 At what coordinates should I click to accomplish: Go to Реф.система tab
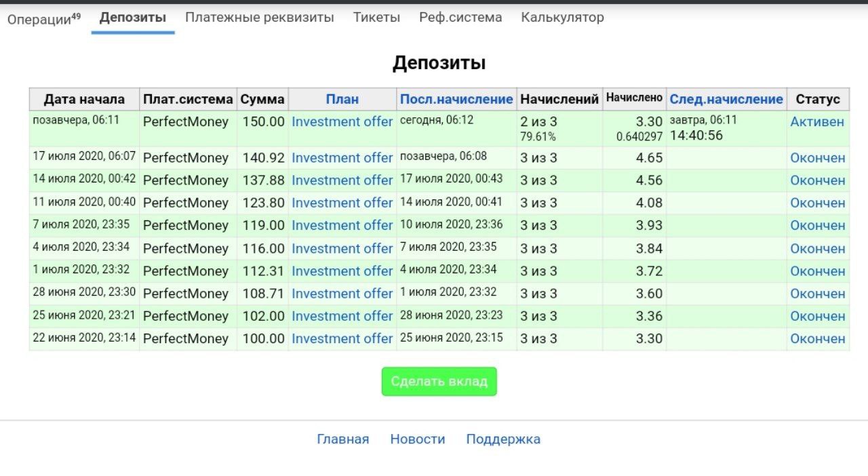[x=460, y=18]
